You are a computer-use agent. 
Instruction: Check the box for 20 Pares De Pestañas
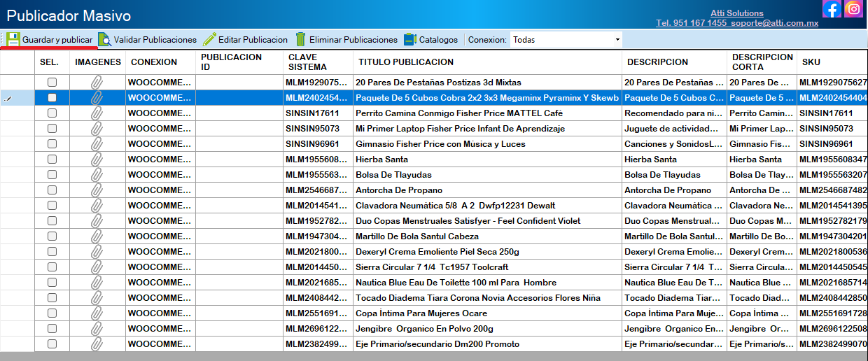pyautogui.click(x=52, y=83)
